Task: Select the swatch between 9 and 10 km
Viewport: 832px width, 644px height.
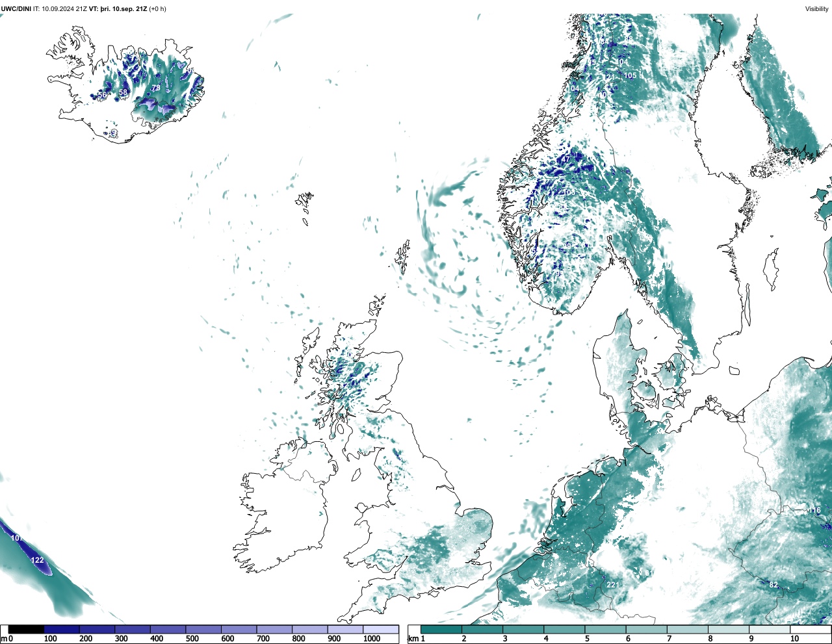Action: 769,630
